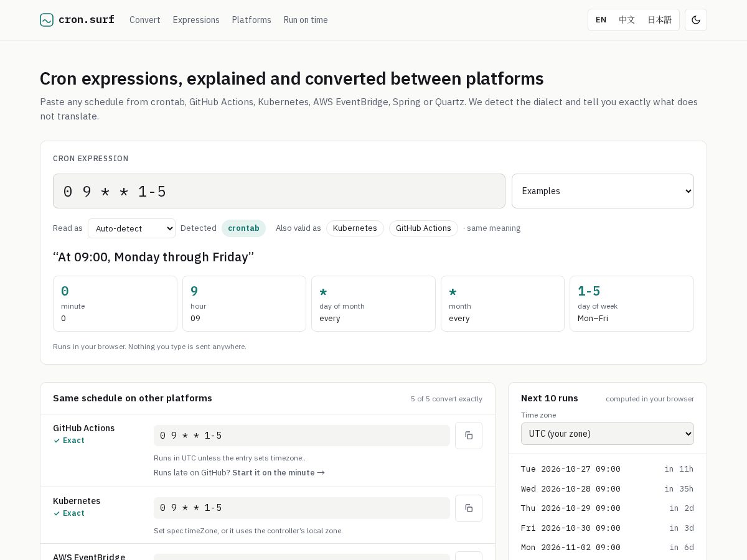Open the Platforms nav item
This screenshot has height=560, width=747.
tap(251, 20)
